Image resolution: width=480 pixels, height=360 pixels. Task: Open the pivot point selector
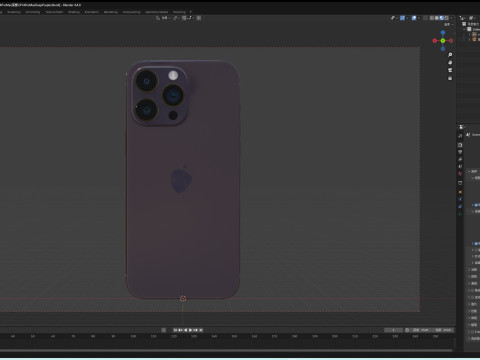[176, 18]
